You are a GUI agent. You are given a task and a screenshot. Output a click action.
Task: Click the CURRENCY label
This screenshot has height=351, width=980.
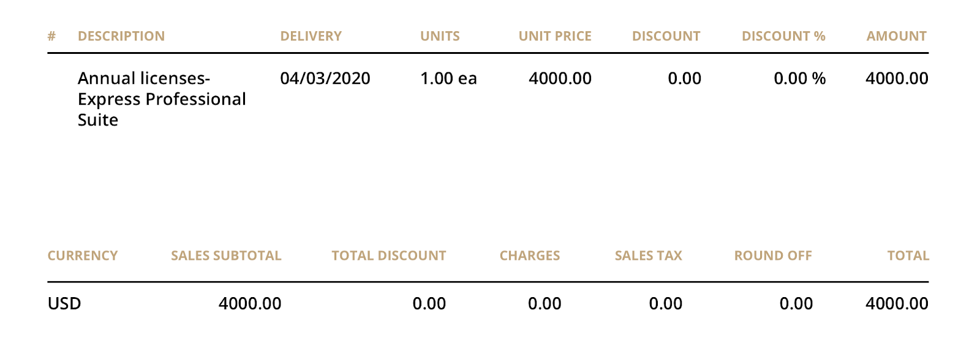(83, 255)
